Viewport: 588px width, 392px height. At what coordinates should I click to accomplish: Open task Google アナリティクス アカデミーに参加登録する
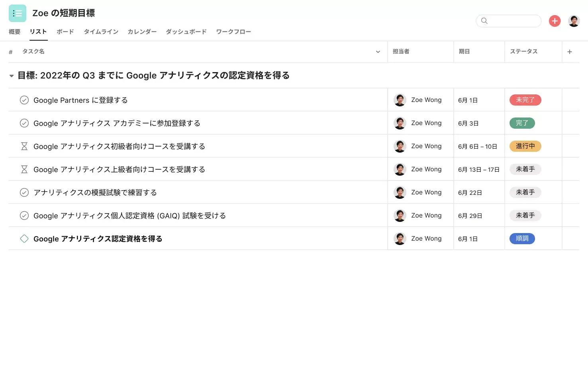point(117,123)
